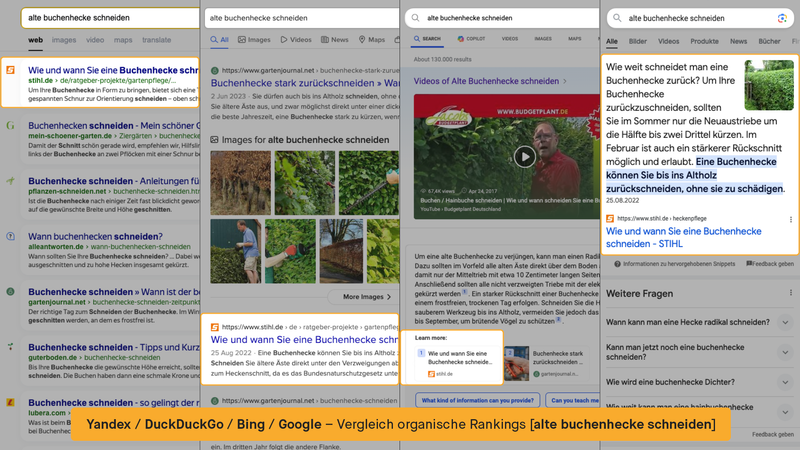Open the three-dot menu beside Weitere Fragen
This screenshot has width=800, height=450.
click(x=791, y=293)
